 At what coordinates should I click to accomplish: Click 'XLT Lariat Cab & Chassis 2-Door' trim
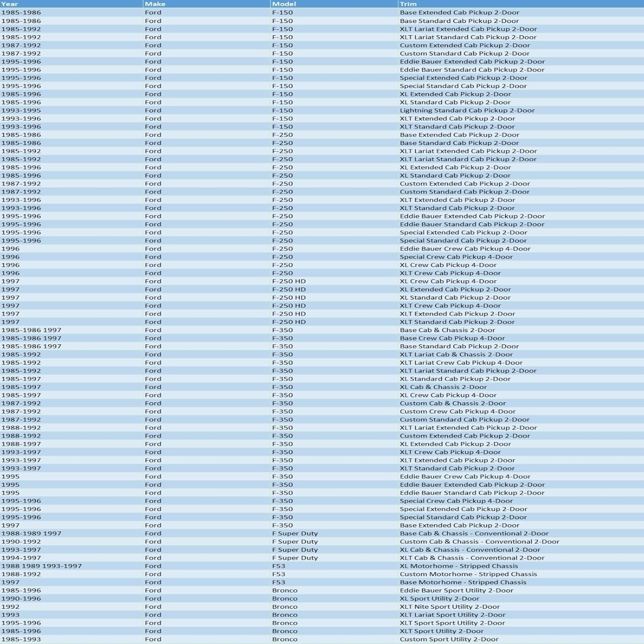(x=456, y=355)
